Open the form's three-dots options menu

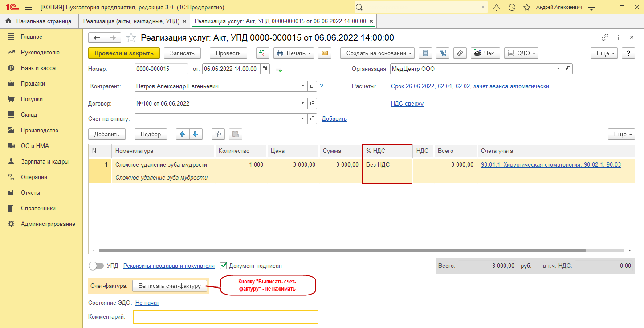pyautogui.click(x=618, y=37)
